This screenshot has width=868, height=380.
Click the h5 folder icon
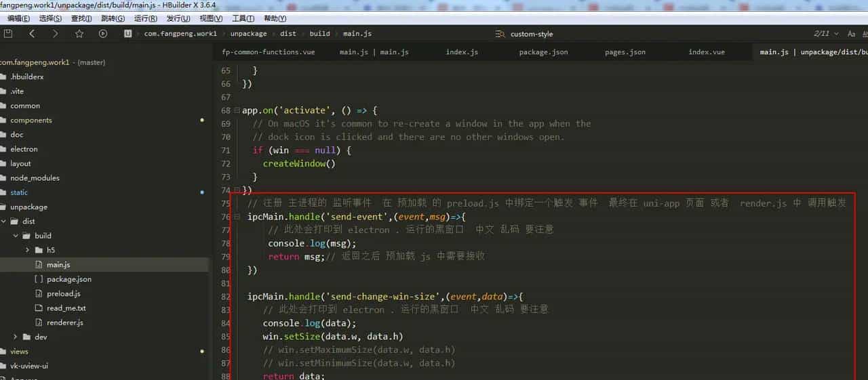(39, 250)
